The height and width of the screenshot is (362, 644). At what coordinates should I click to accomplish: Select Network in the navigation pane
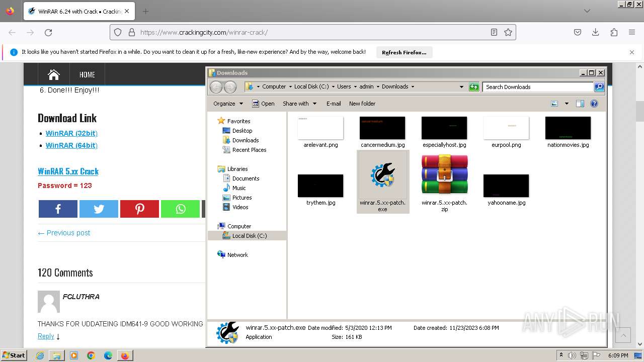pyautogui.click(x=237, y=255)
